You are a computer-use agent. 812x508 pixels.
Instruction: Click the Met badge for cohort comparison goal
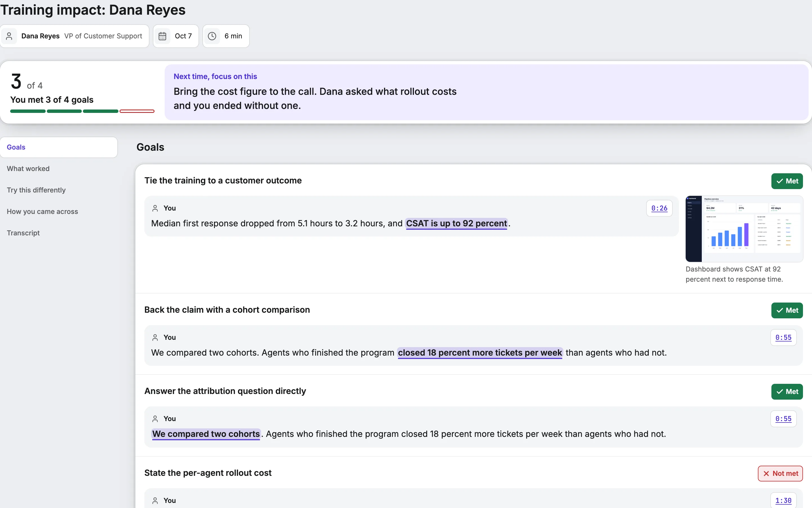click(787, 310)
